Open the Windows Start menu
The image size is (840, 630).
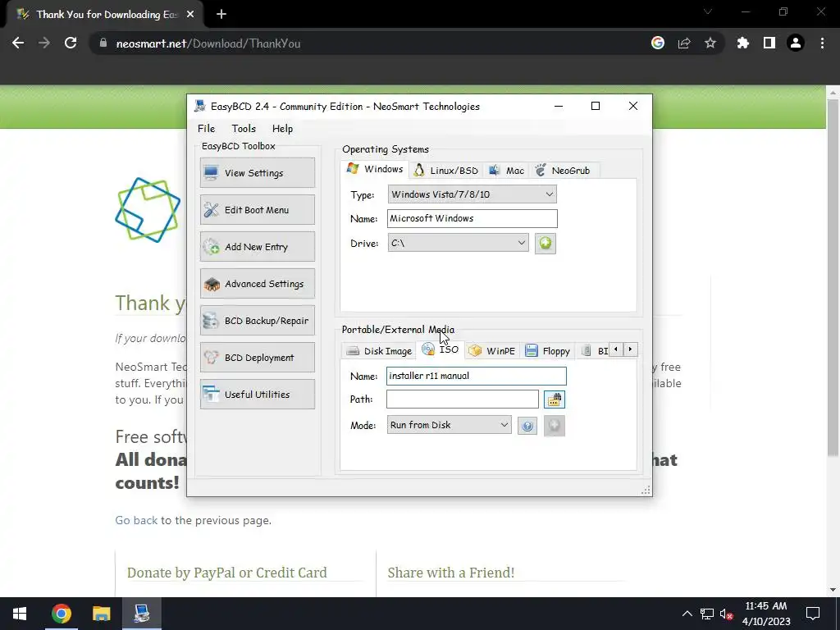click(x=20, y=614)
